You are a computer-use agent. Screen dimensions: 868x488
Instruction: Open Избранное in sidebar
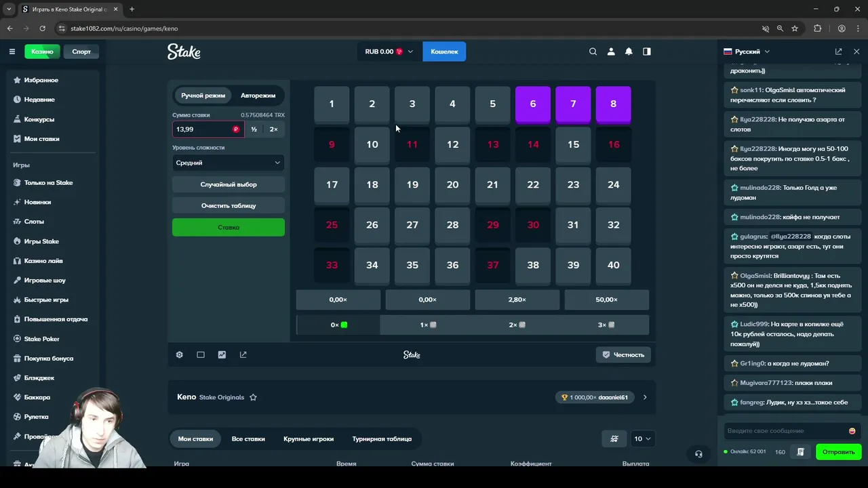(x=41, y=80)
